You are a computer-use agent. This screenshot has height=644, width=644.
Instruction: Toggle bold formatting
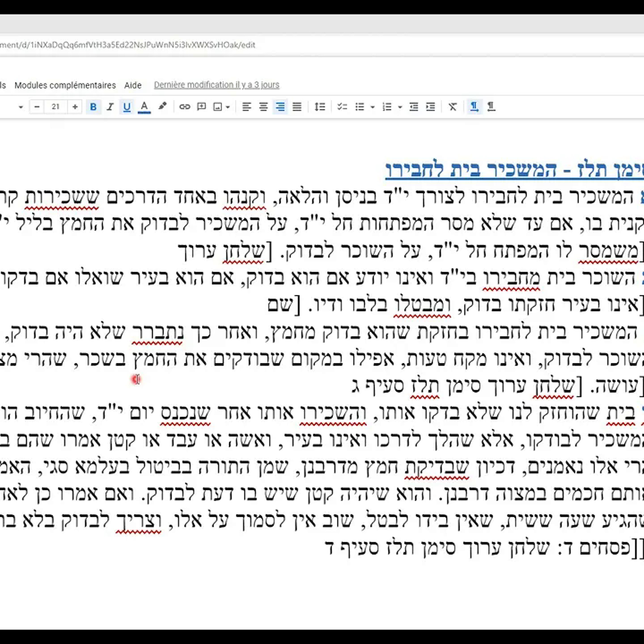coord(93,107)
